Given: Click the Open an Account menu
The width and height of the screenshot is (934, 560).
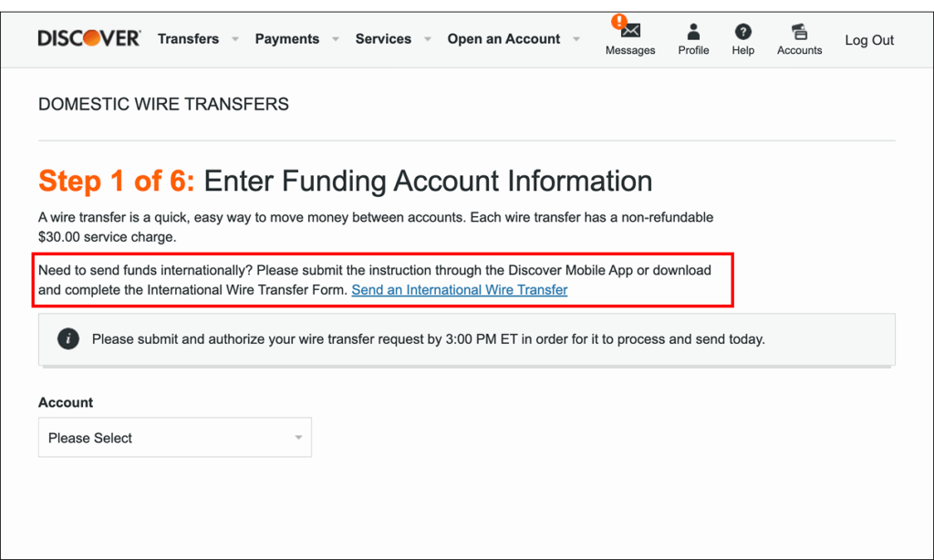Looking at the screenshot, I should click(503, 39).
